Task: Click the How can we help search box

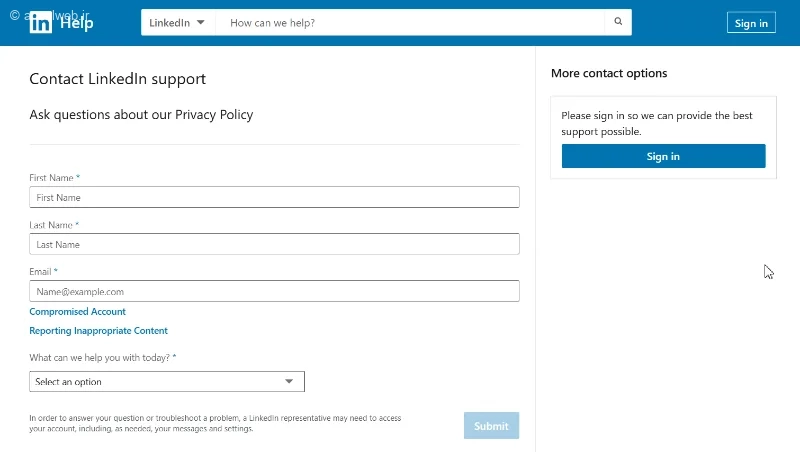Action: point(410,22)
